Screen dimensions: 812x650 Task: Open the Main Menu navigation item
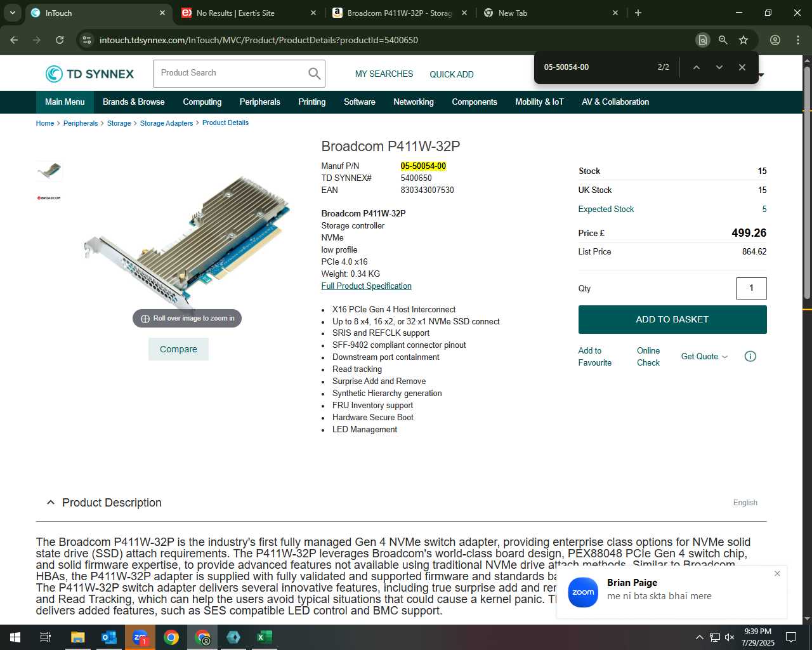[x=65, y=102]
